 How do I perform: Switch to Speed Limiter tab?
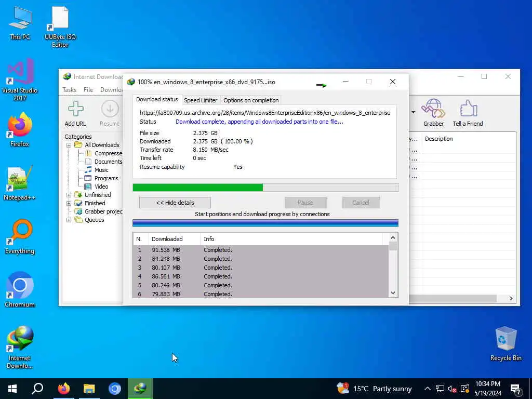[x=201, y=100]
